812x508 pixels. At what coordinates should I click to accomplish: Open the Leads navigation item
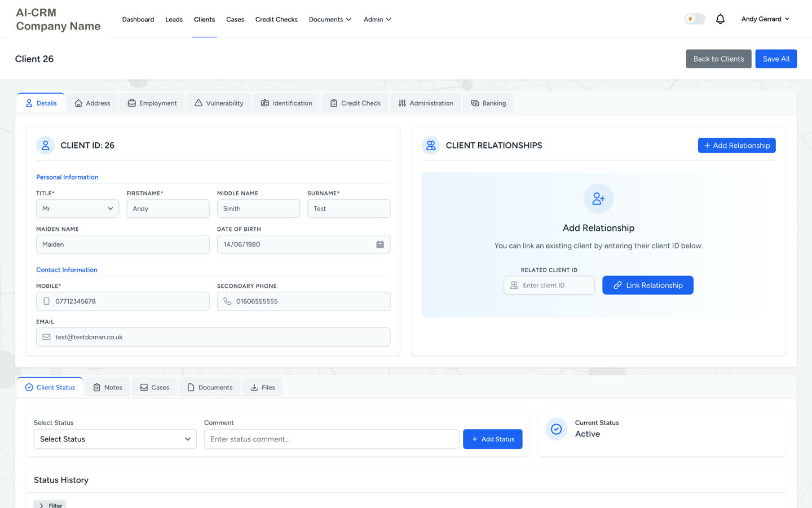click(174, 19)
